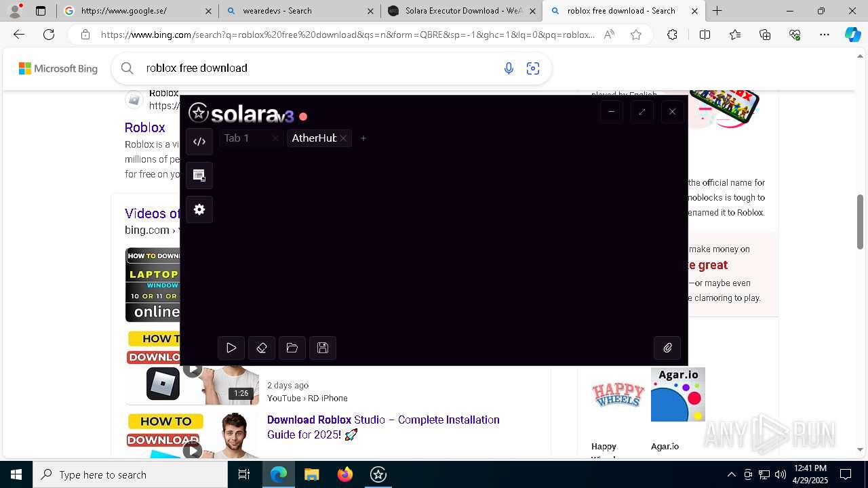Open the favorites list icon
This screenshot has height=488, width=868.
735,35
